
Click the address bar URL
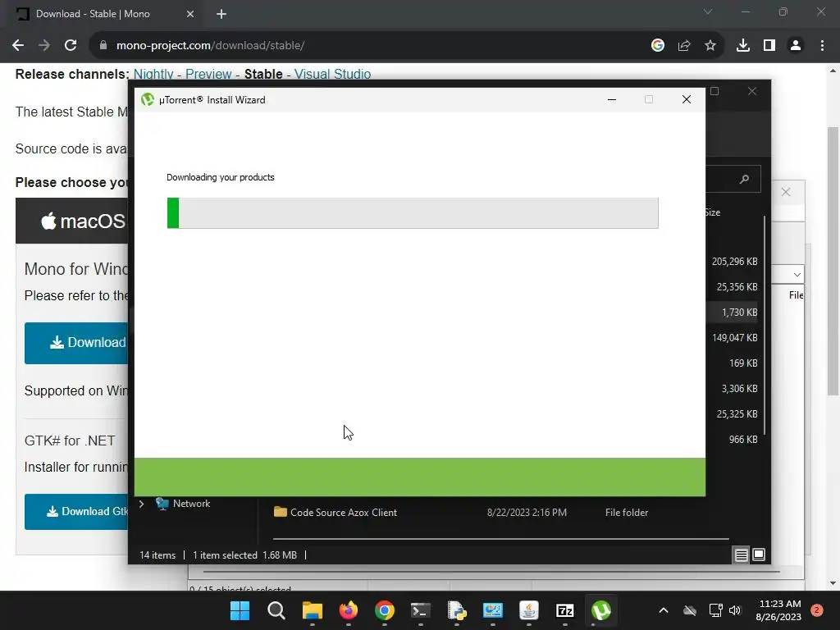[x=211, y=46]
